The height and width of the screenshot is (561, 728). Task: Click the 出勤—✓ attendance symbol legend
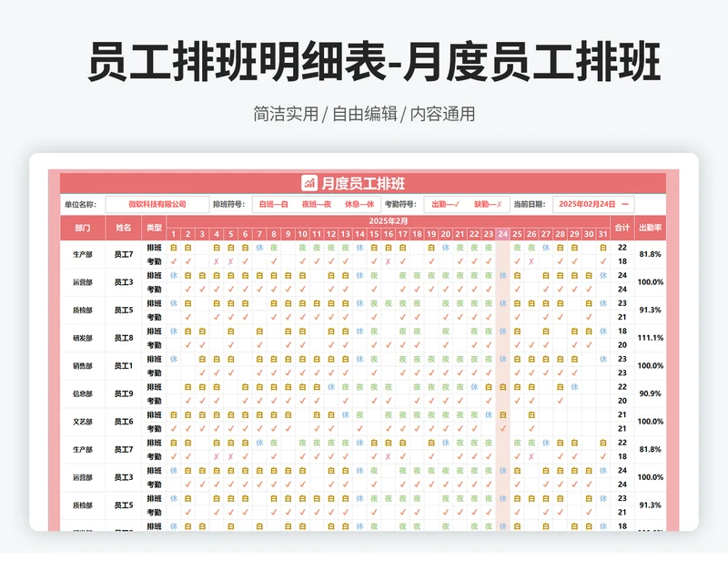pyautogui.click(x=446, y=204)
